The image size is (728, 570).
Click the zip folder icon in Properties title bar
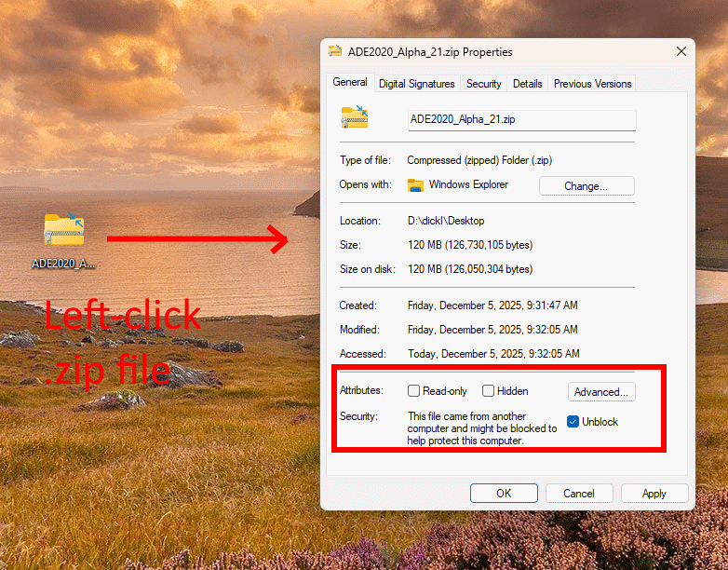click(x=335, y=51)
